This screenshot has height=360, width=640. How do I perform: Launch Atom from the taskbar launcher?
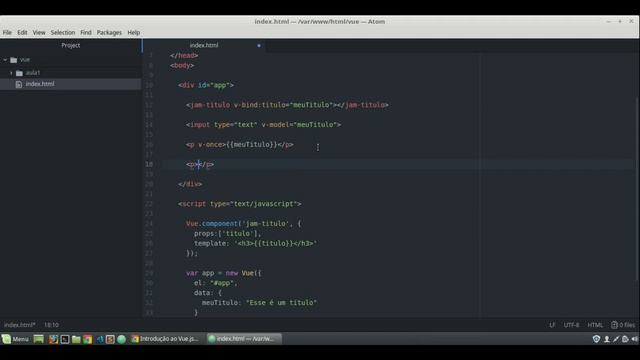click(121, 339)
